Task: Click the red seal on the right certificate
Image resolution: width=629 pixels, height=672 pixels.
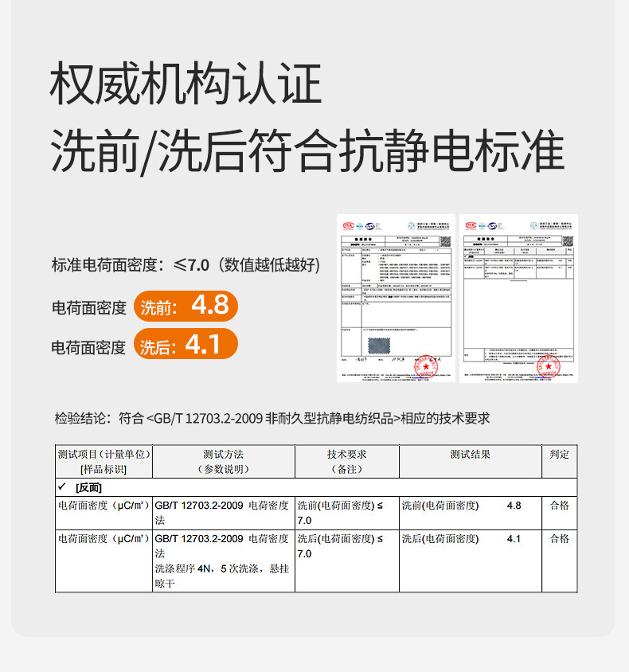Action: (549, 366)
